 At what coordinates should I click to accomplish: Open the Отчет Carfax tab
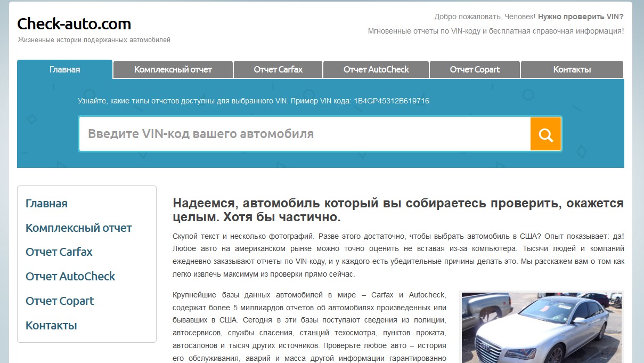point(278,69)
